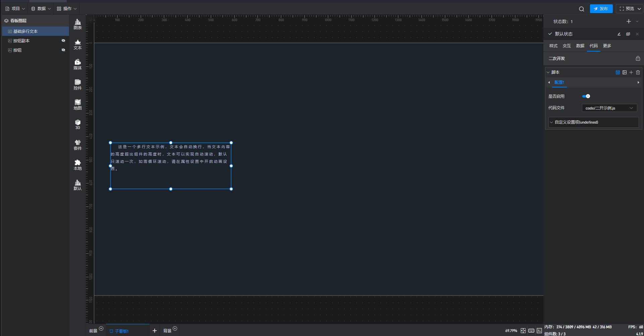Select the 基础多行文本 layer
Viewport: 644px width, 336px height.
[36, 31]
